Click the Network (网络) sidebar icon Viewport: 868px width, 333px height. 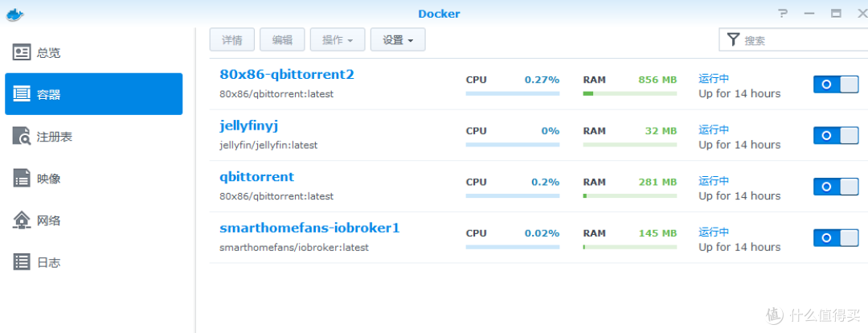click(x=22, y=220)
